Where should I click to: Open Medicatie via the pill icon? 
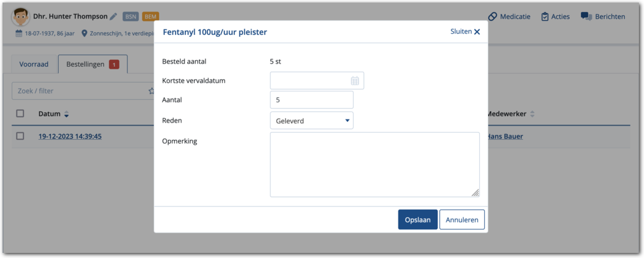tap(492, 17)
